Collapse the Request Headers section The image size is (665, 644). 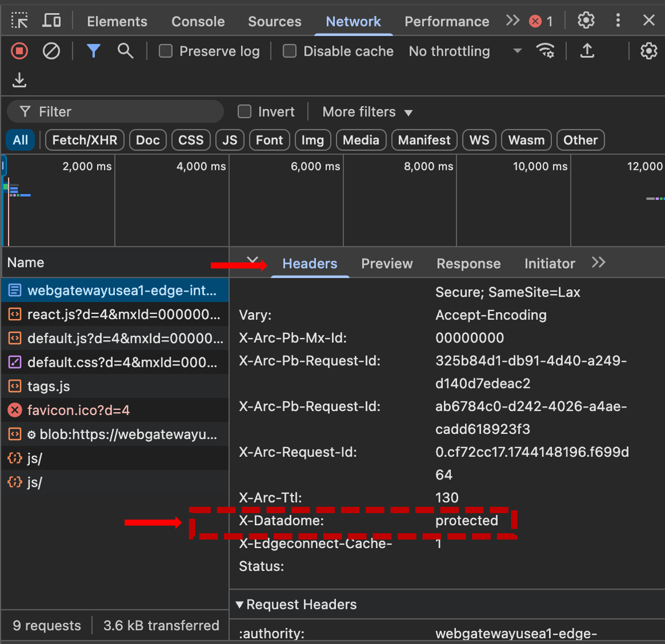click(240, 604)
